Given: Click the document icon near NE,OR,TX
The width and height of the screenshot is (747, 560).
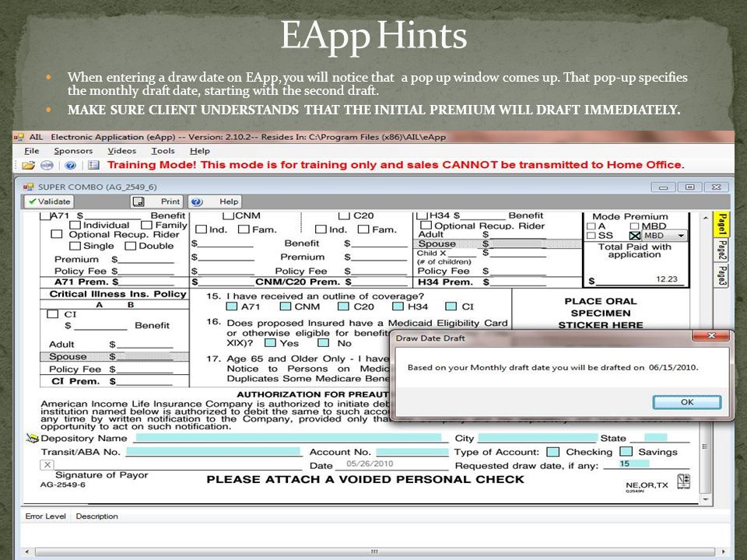Looking at the screenshot, I should pyautogui.click(x=684, y=481).
